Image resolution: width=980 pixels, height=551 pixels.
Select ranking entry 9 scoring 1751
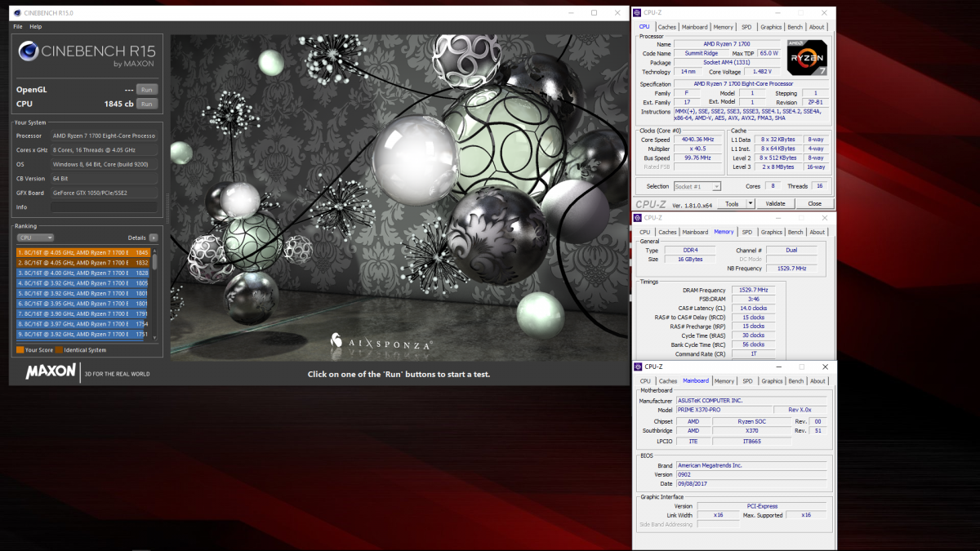point(83,334)
